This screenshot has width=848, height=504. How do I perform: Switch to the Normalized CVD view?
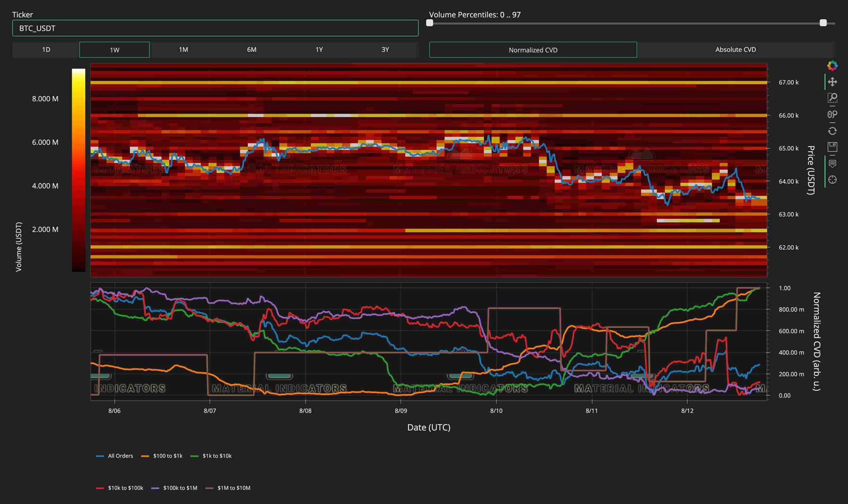point(533,50)
